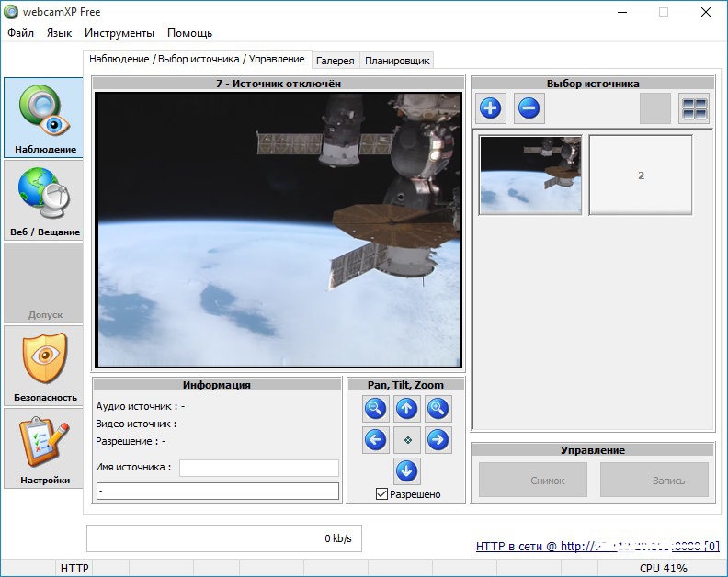Open the HTTP в сети link
The height and width of the screenshot is (577, 728).
click(x=597, y=546)
